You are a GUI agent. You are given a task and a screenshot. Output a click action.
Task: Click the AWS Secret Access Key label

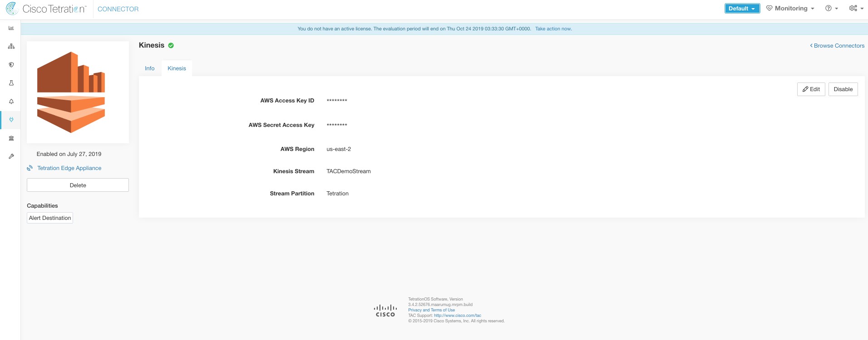[x=281, y=125]
